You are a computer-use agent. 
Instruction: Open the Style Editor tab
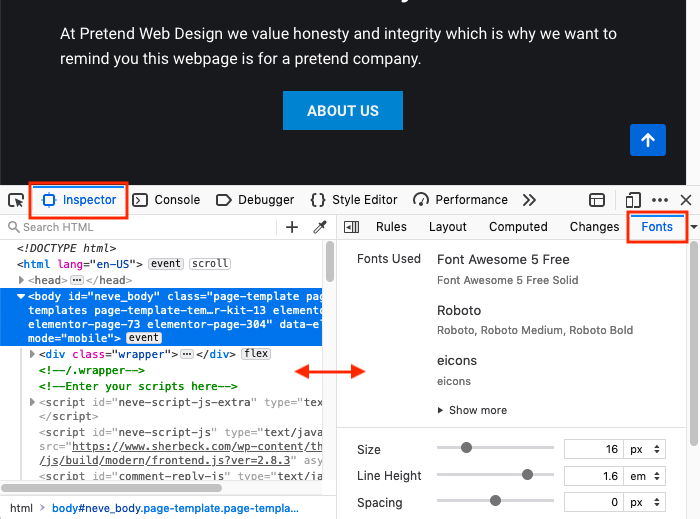pos(354,200)
